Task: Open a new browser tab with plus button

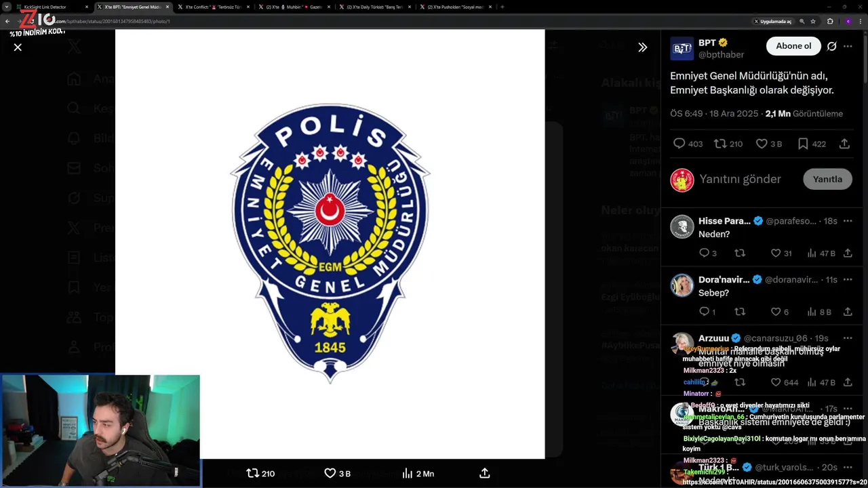Action: (502, 7)
